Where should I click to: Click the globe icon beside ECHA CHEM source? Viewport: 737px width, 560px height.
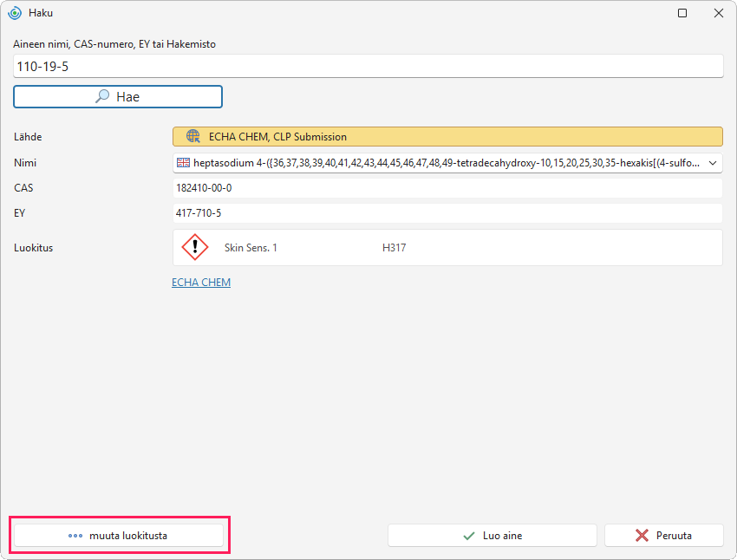coord(193,136)
